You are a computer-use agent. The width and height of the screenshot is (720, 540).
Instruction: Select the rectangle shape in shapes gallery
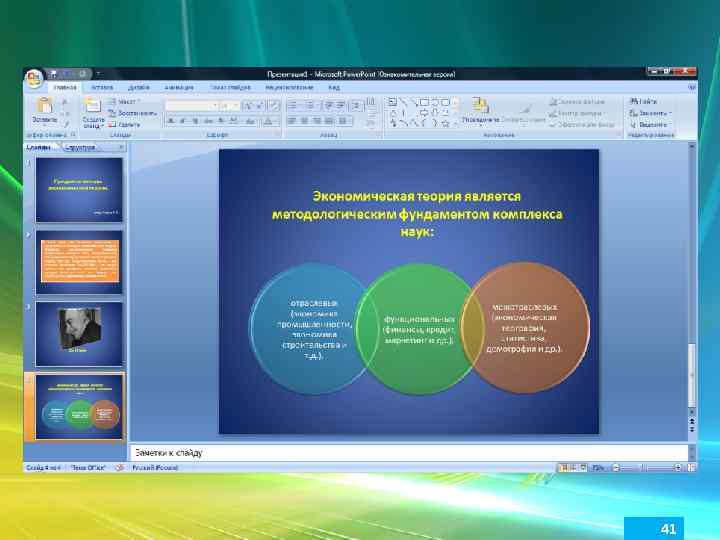point(424,102)
